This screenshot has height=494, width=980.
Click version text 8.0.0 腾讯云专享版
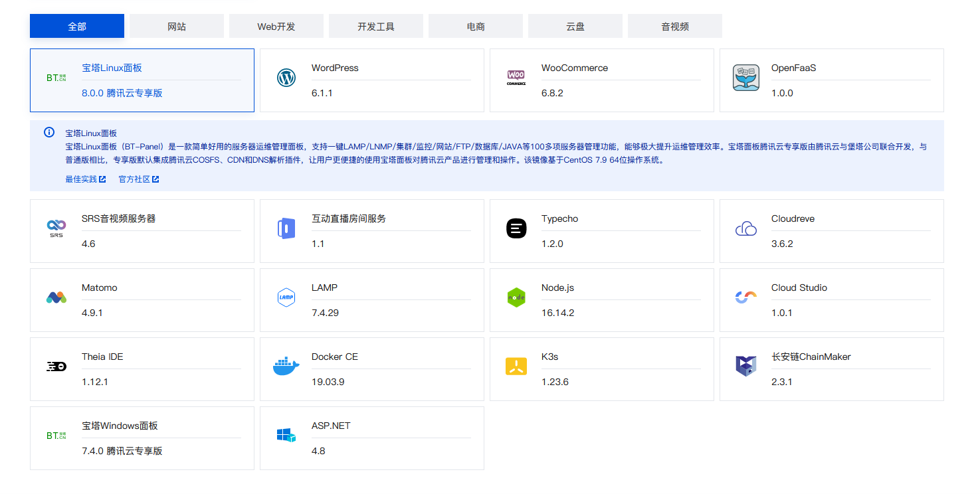[x=122, y=93]
